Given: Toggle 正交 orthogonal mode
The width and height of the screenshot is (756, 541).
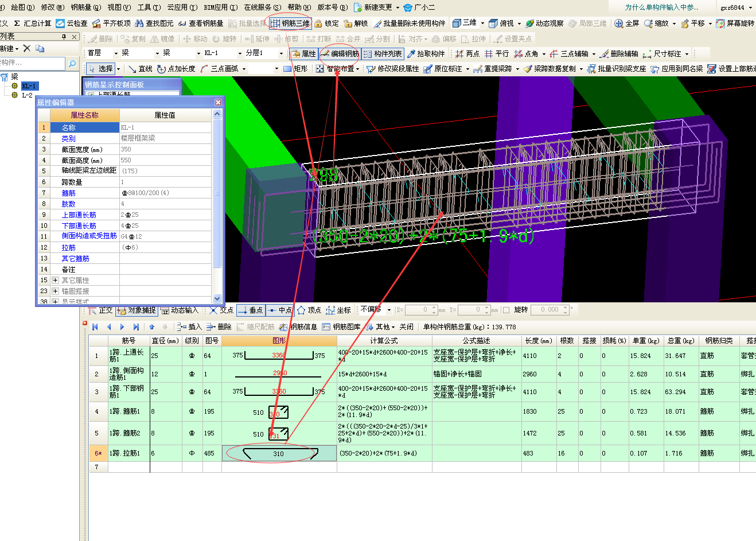Looking at the screenshot, I should click(100, 310).
